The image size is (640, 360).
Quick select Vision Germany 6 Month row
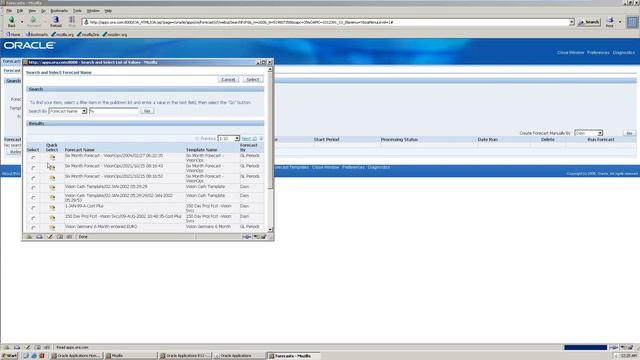click(52, 227)
